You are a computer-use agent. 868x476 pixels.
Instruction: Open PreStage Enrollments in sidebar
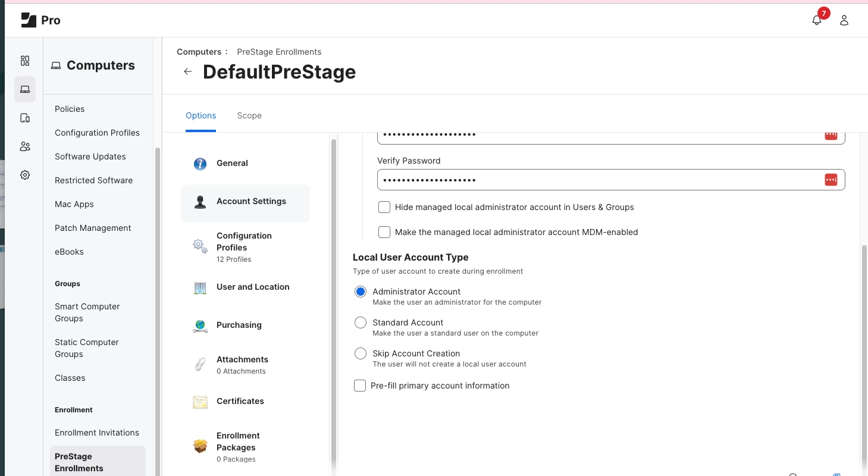(x=98, y=461)
